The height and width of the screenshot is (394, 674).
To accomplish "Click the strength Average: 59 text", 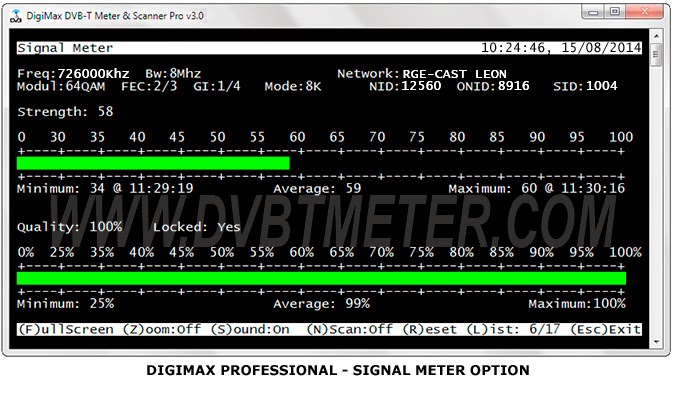I will tap(317, 188).
